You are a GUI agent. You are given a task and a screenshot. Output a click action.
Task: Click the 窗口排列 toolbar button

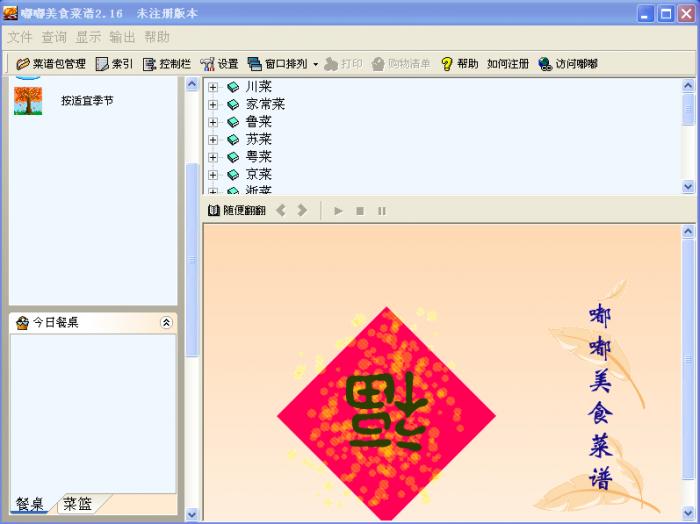(x=277, y=64)
